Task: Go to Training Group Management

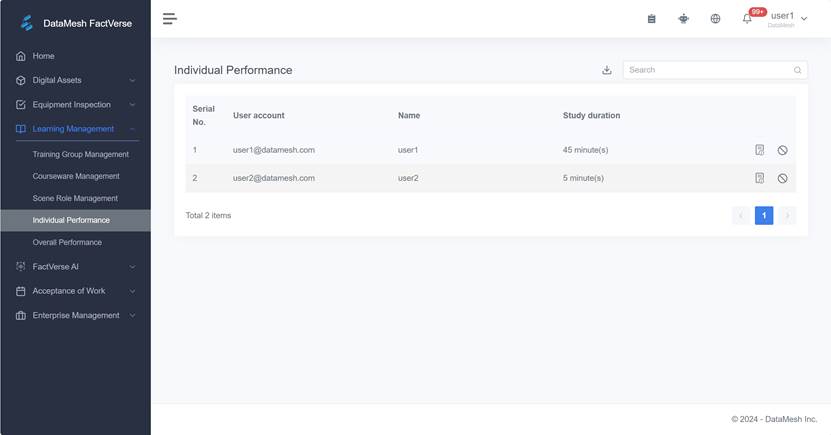Action: 80,155
